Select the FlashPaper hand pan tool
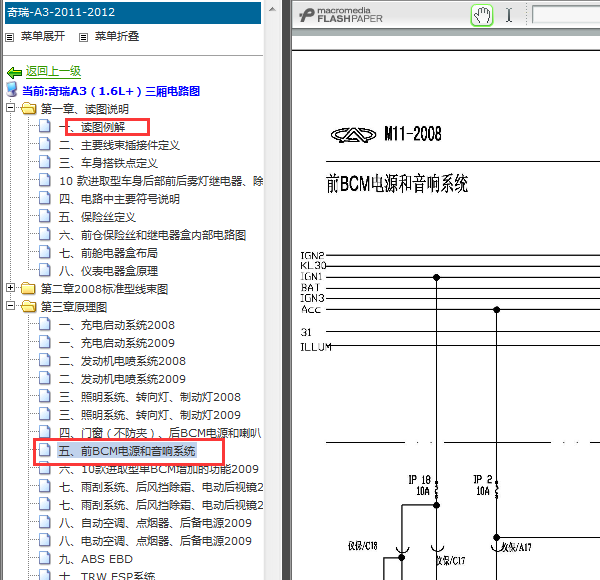This screenshot has width=600, height=580. click(481, 16)
